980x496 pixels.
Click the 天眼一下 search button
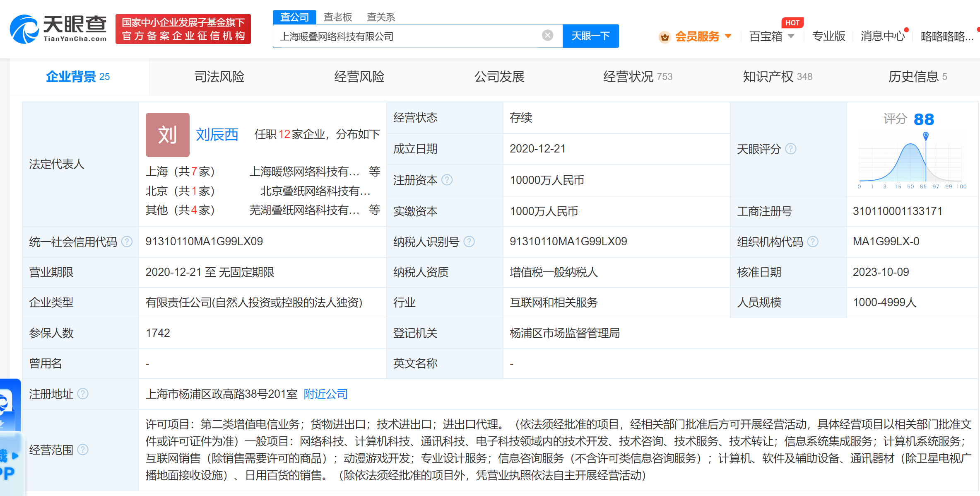click(590, 36)
